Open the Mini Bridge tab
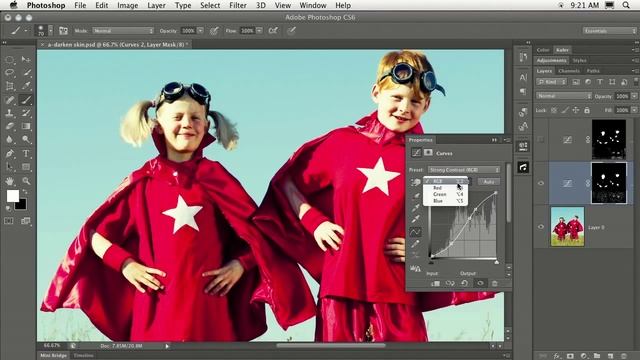The image size is (640, 360). (x=53, y=356)
